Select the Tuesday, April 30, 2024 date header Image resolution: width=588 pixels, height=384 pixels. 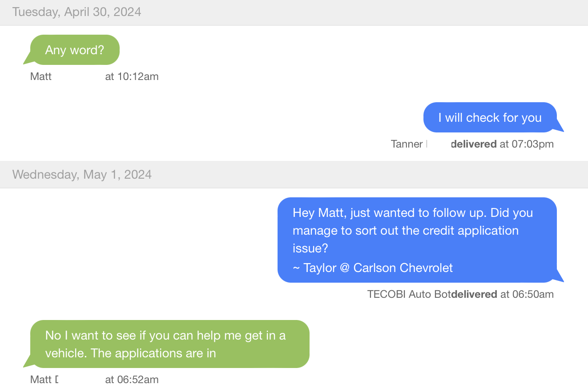(77, 12)
